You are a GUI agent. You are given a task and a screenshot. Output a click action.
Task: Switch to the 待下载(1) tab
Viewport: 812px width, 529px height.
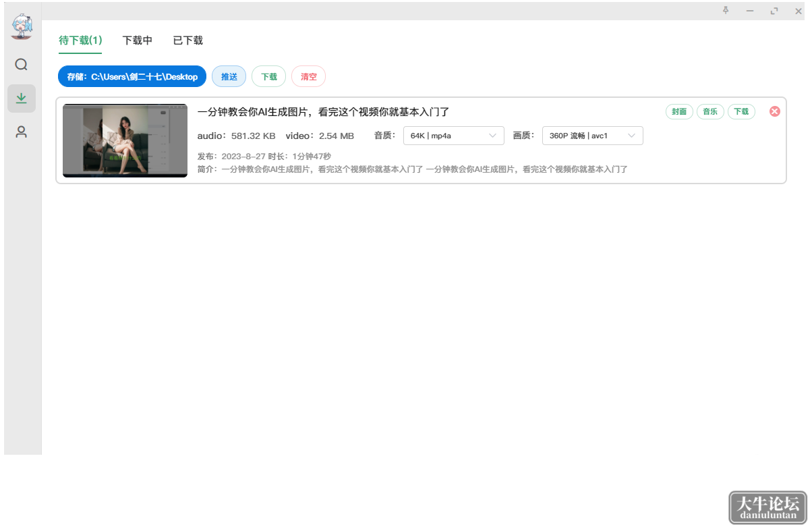pyautogui.click(x=80, y=40)
